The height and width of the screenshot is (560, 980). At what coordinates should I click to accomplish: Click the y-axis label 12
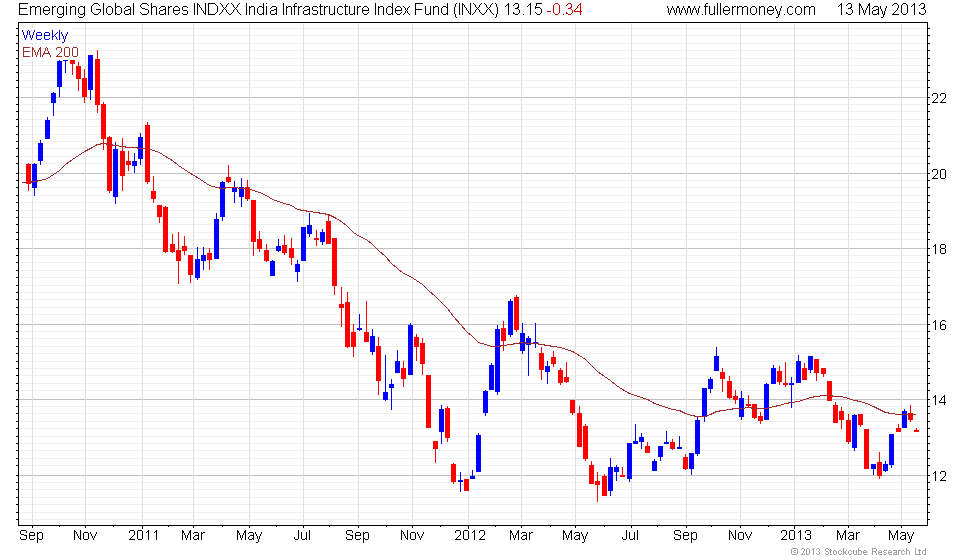[939, 476]
